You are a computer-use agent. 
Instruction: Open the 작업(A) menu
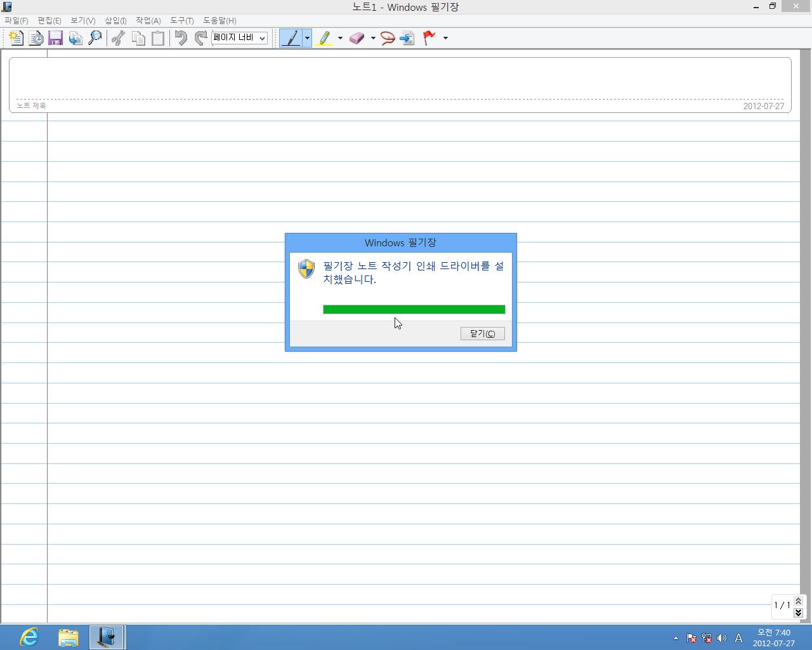(148, 20)
